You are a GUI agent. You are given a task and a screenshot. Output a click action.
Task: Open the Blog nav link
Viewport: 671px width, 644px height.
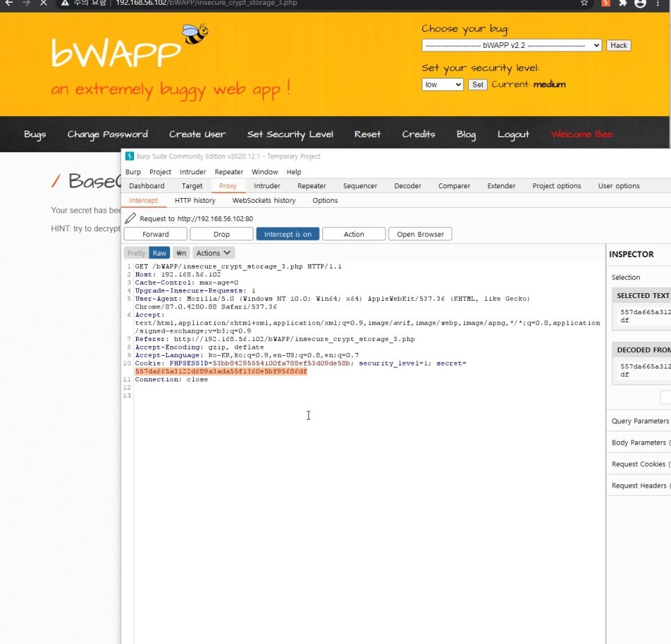[x=466, y=134]
